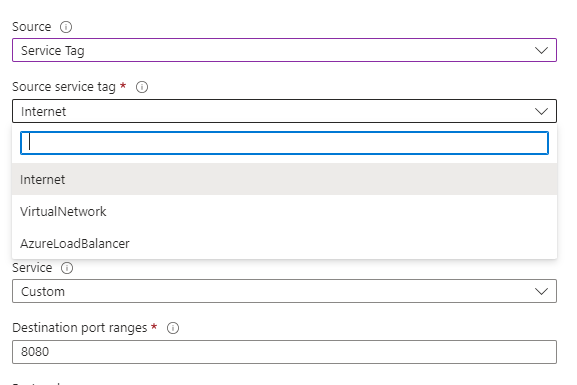The height and width of the screenshot is (385, 577).
Task: Collapse the Source service tag dropdown showing Internet
Action: click(284, 111)
